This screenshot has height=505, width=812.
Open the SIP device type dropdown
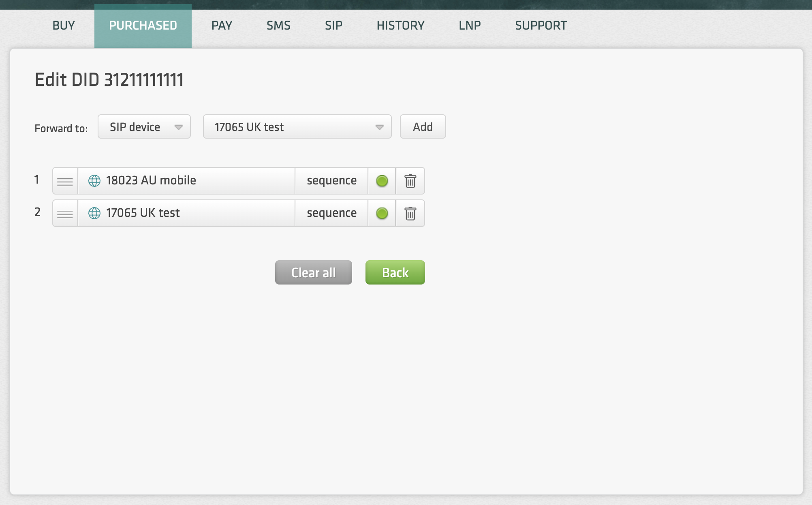click(144, 127)
